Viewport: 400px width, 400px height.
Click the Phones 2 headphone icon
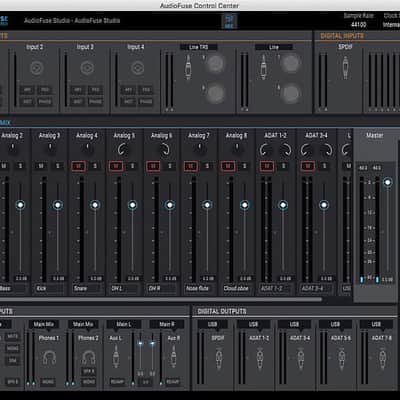(x=88, y=357)
